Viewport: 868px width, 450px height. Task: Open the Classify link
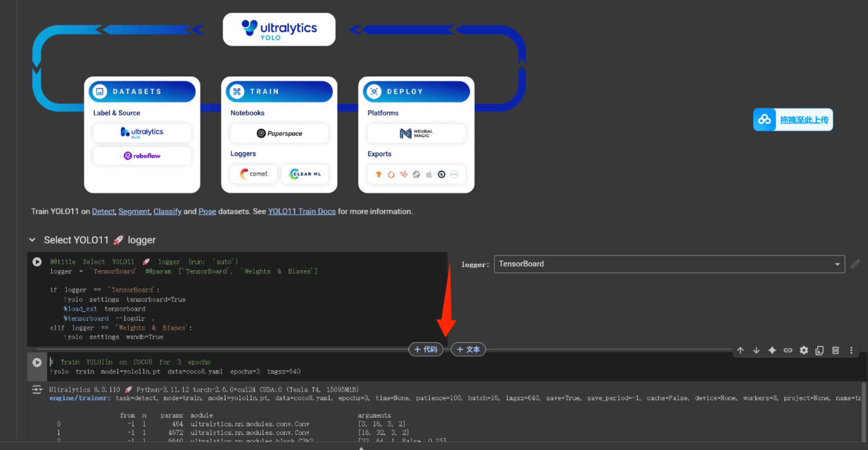[x=167, y=212]
